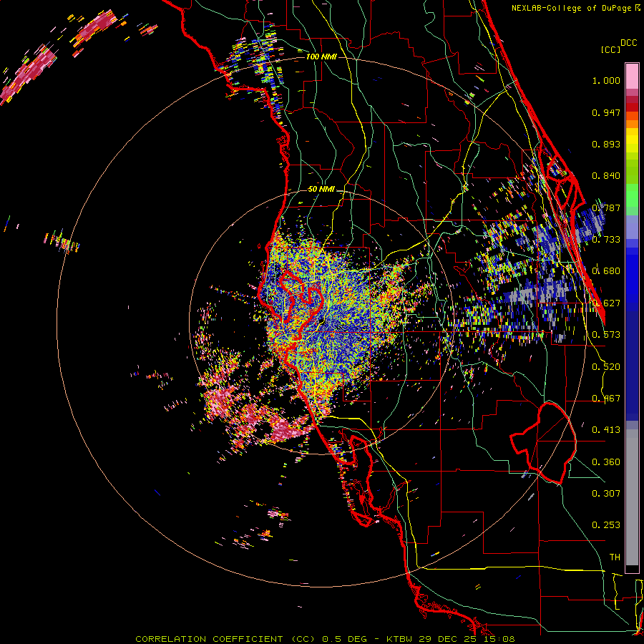Click CORRELATION COEFFICIENT in the caption
This screenshot has width=644, height=644.
[x=209, y=639]
